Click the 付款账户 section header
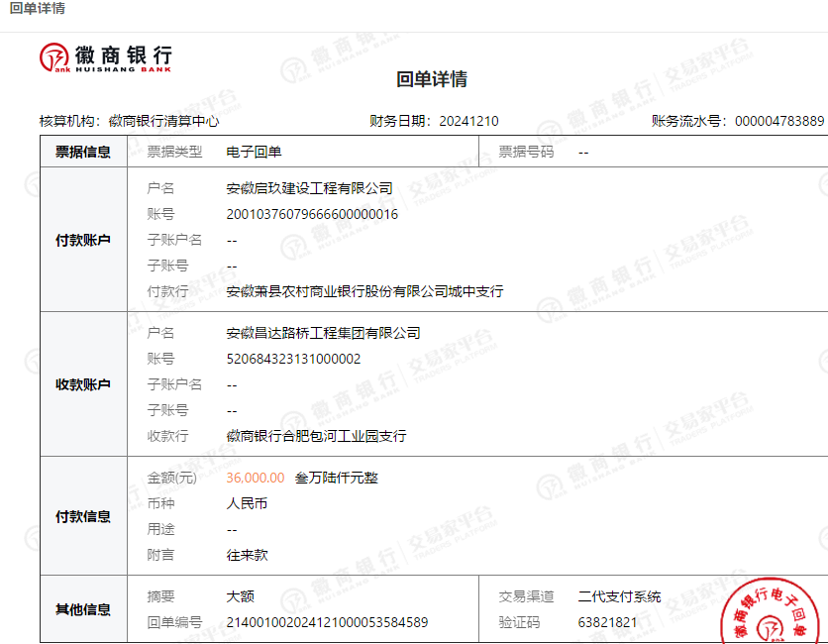 coord(83,240)
